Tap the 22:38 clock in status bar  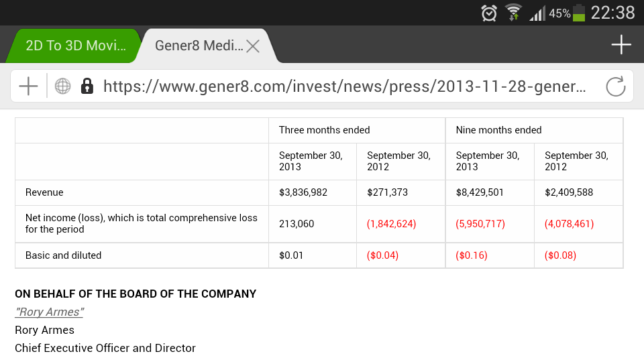point(612,13)
